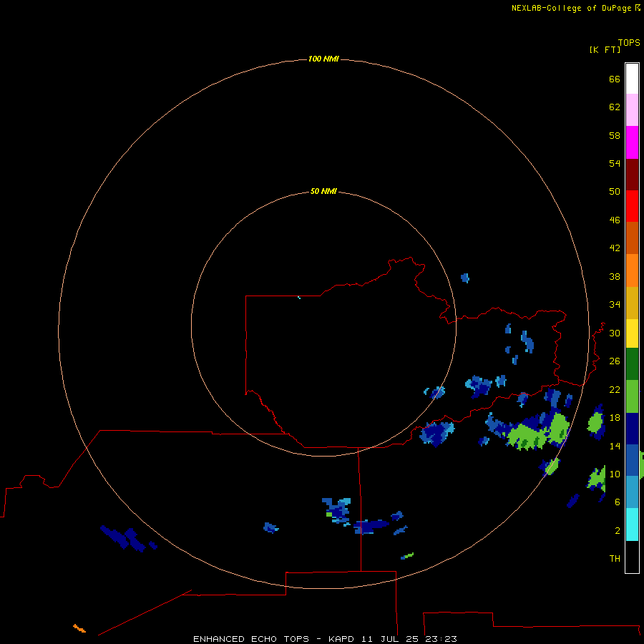Click the navy 22 kft legend swatch
This screenshot has width=644, height=644.
(632, 429)
